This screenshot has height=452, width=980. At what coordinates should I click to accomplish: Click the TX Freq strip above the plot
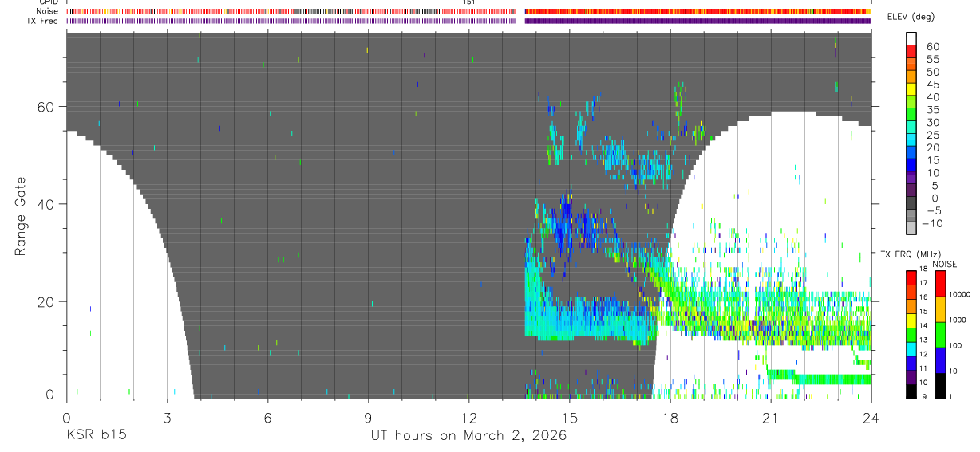click(x=469, y=21)
